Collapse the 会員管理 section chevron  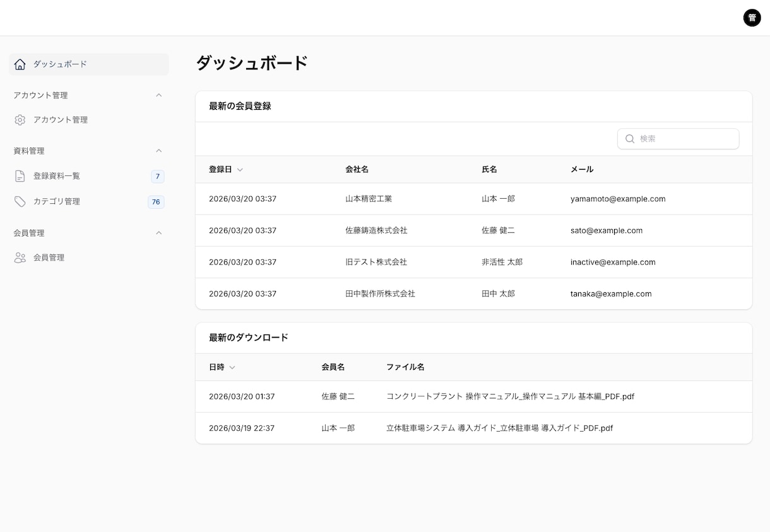coord(159,233)
